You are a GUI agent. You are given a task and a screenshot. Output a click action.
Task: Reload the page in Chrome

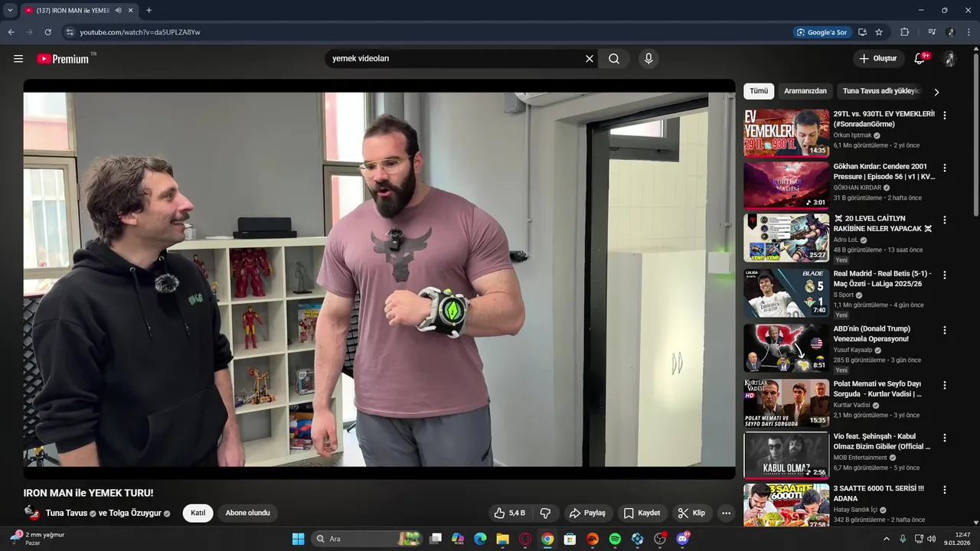47,32
